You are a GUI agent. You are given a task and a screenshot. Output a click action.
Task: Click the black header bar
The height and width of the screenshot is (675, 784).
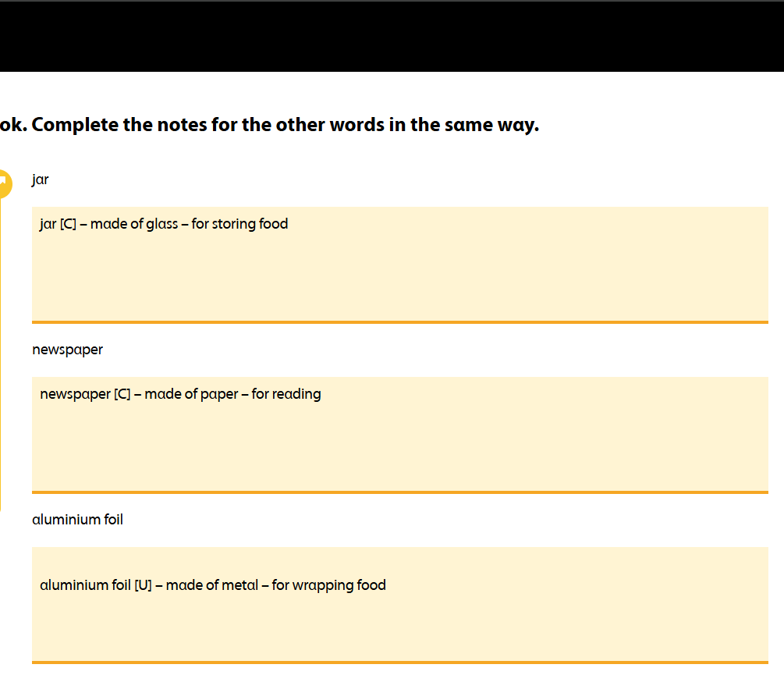coord(392,37)
